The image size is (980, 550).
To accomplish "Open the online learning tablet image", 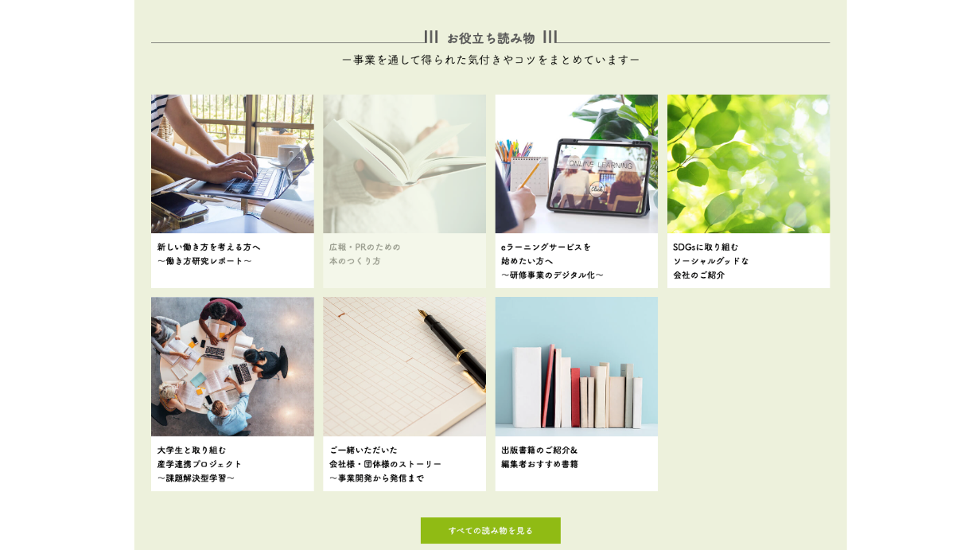I will point(577,164).
